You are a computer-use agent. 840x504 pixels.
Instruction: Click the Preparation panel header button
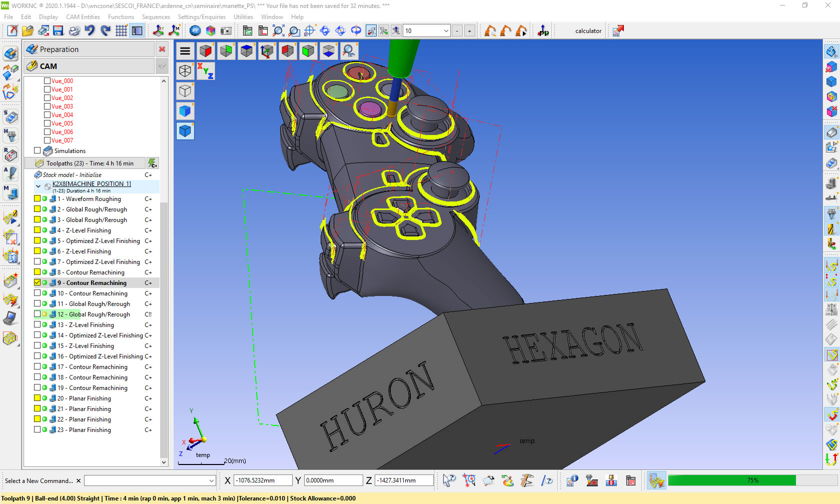click(x=89, y=49)
